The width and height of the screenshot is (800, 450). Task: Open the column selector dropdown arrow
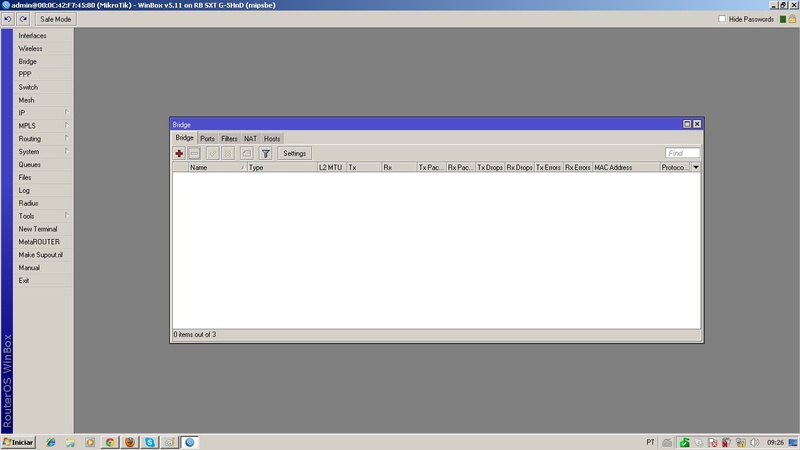[x=696, y=167]
